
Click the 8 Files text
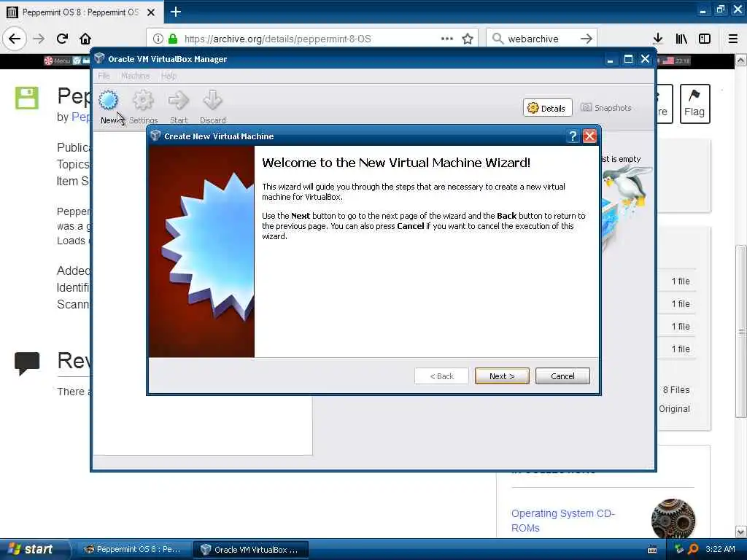coord(676,390)
